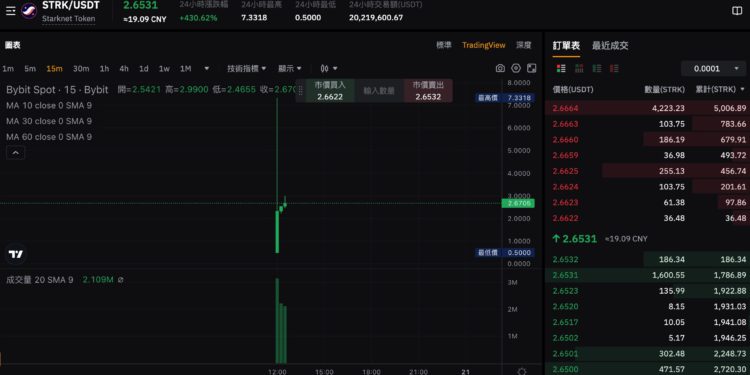
Task: Switch chart to 標準 mode
Action: point(443,45)
